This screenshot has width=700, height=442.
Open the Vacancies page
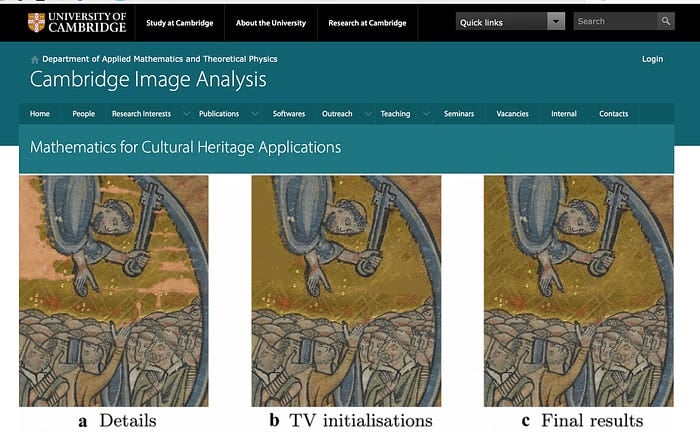tap(512, 114)
